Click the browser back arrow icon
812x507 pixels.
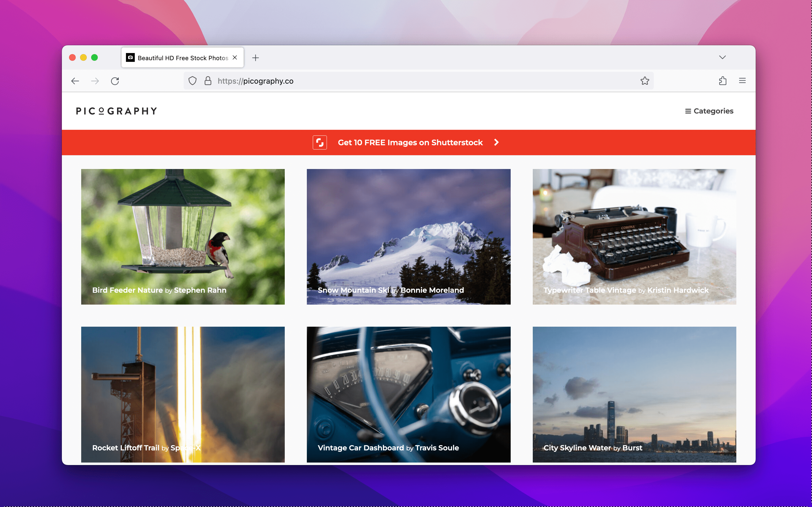75,81
